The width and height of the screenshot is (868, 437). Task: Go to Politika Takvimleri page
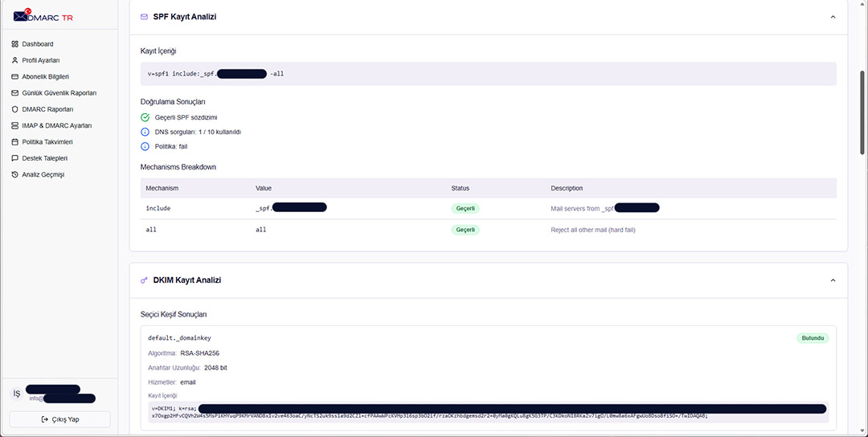point(47,142)
